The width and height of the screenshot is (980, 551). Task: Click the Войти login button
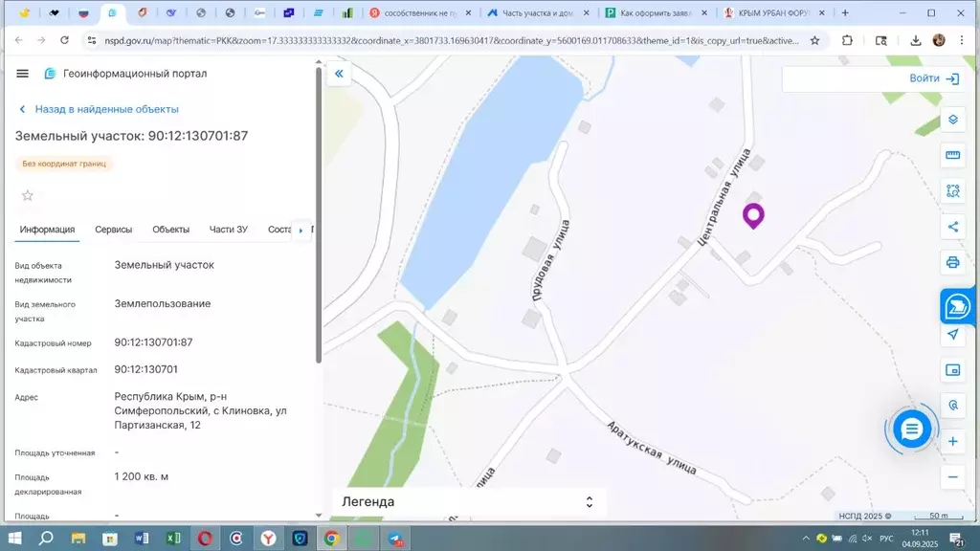(x=934, y=78)
